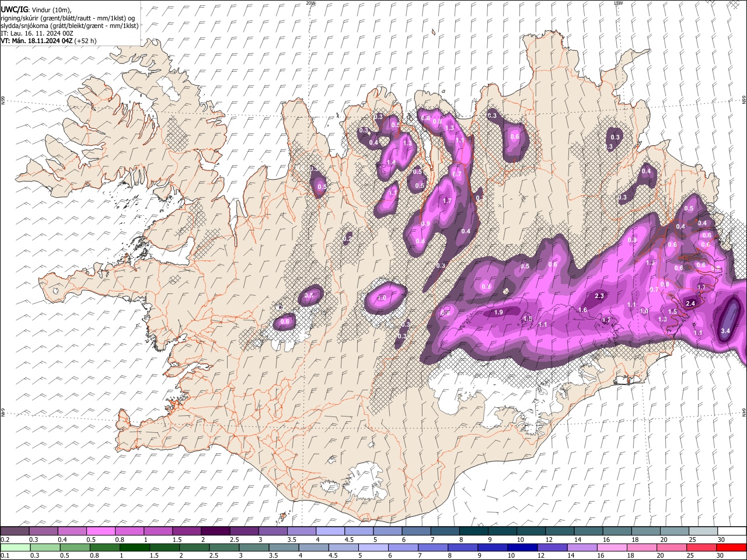Pick the light purple 14 swatch, lower scale
747x560 pixels.
click(582, 547)
